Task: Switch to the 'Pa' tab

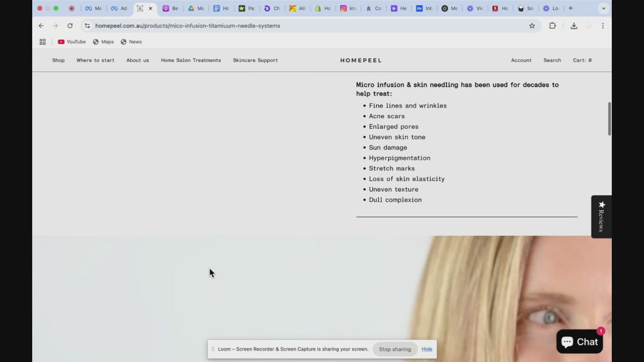Action: pyautogui.click(x=247, y=8)
